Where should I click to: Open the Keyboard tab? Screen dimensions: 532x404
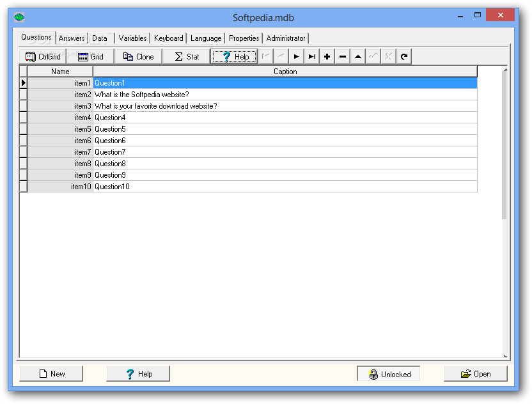(169, 38)
